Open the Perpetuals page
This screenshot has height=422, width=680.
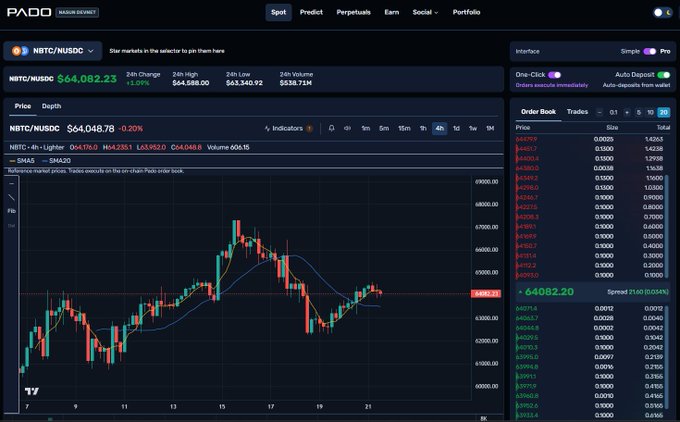[353, 12]
